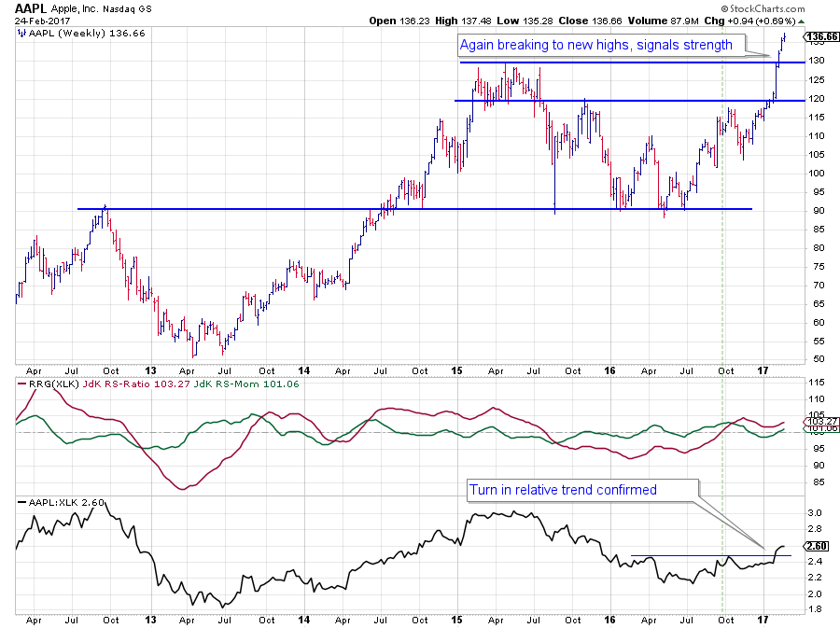Screen dimensions: 840x628
Task: Click the 103.27 RS-Ratio value tag
Action: coord(821,421)
